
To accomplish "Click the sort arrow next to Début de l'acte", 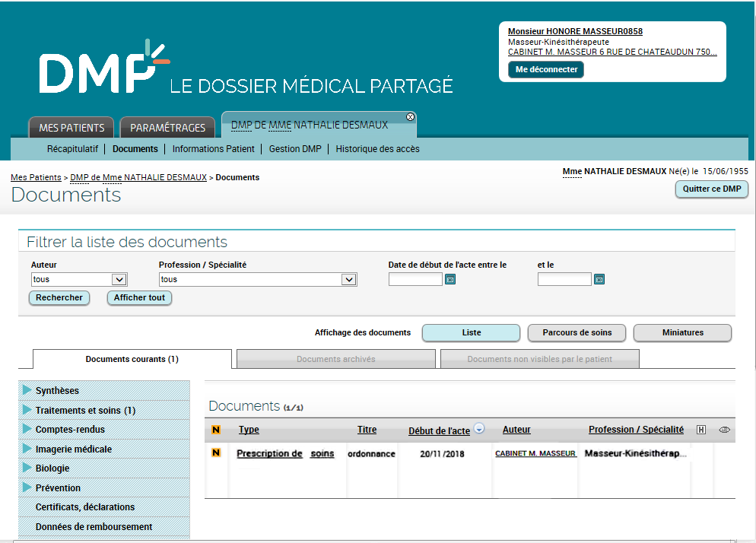I will tap(479, 428).
